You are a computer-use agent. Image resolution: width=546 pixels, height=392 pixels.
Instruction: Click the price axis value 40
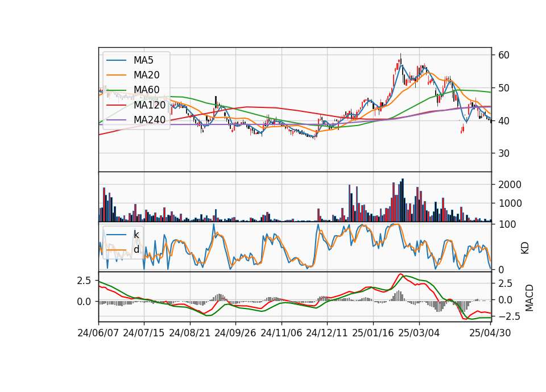[503, 121]
